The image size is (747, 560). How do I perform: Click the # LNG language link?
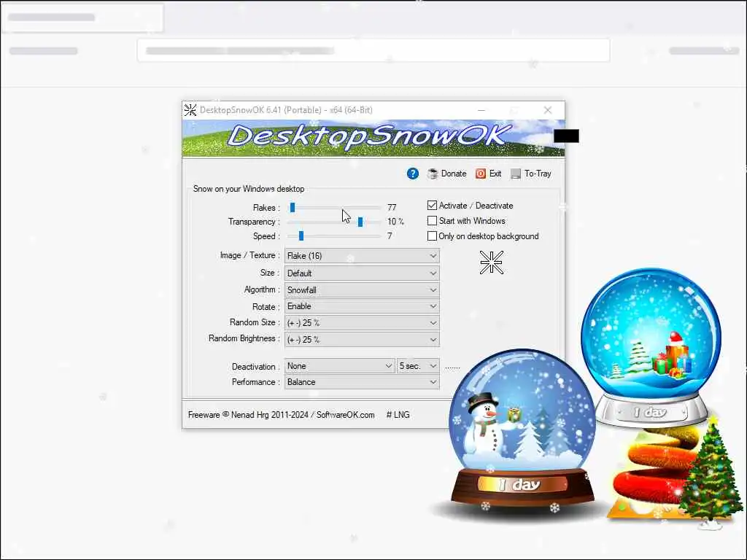(x=398, y=415)
